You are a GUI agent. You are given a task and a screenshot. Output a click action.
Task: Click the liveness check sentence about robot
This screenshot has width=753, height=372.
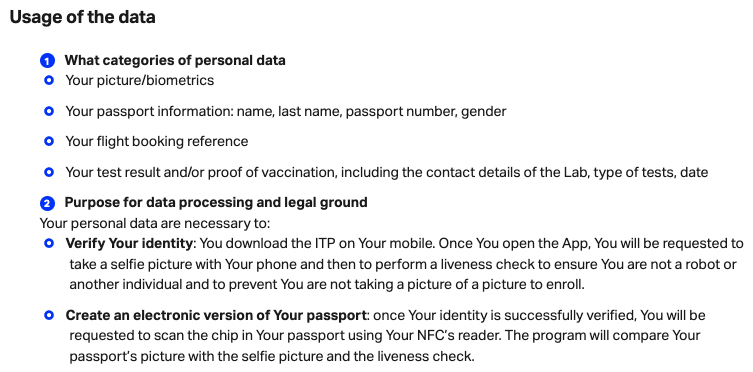coord(402,264)
